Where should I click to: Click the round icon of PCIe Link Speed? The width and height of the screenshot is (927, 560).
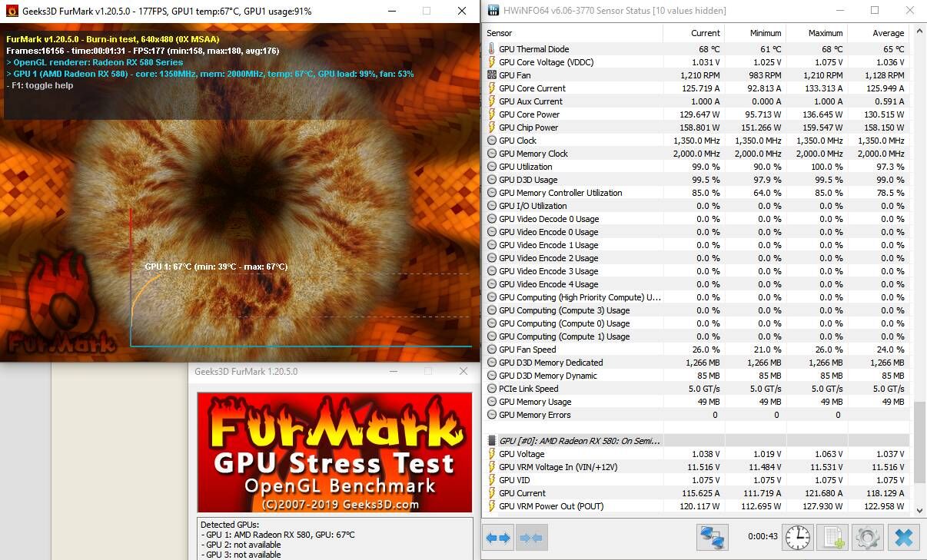point(492,389)
